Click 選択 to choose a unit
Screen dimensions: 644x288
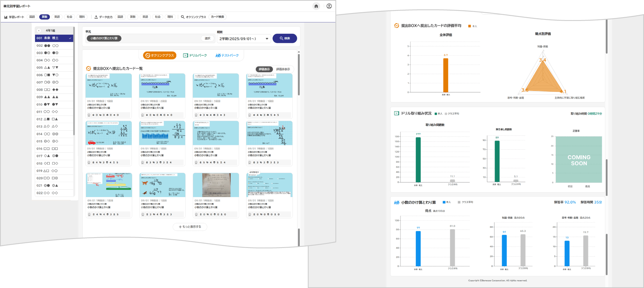pyautogui.click(x=207, y=39)
